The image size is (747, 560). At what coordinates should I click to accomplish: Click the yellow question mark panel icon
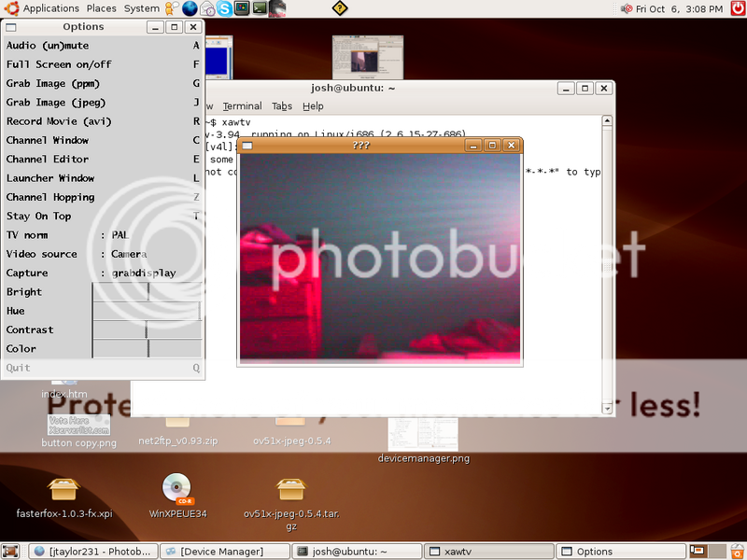[x=338, y=8]
